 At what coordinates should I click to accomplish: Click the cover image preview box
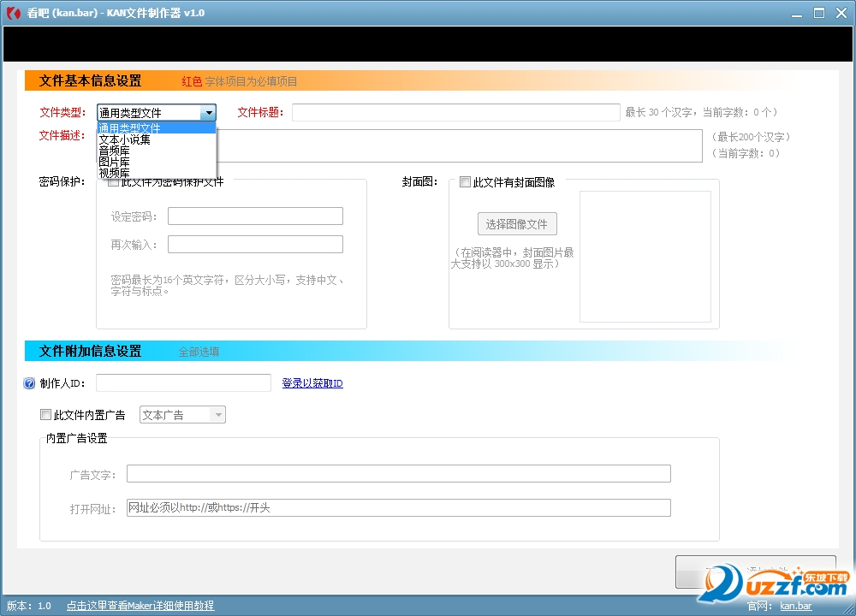pyautogui.click(x=645, y=257)
